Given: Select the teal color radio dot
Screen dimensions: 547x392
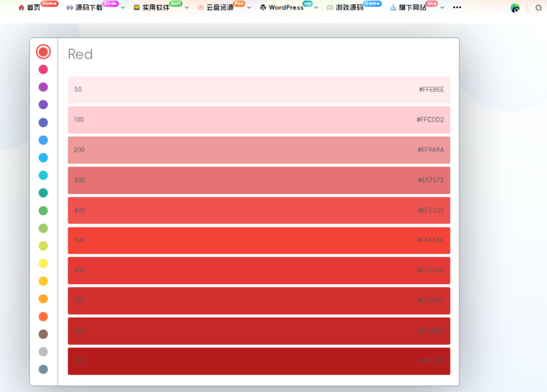Looking at the screenshot, I should 43,193.
